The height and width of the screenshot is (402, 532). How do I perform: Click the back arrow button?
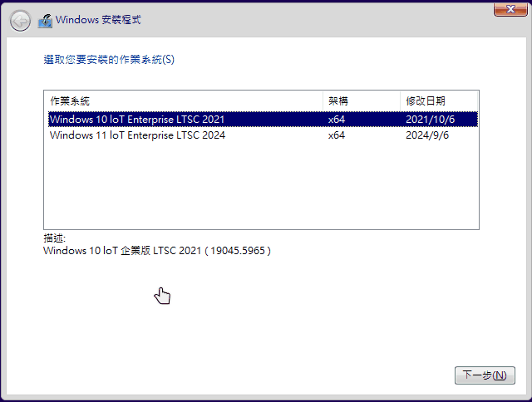click(x=20, y=21)
